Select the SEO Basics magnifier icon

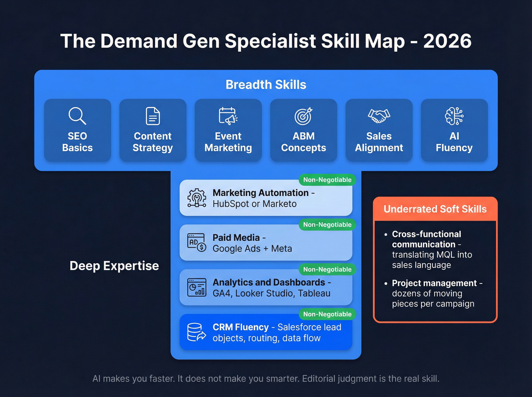77,115
